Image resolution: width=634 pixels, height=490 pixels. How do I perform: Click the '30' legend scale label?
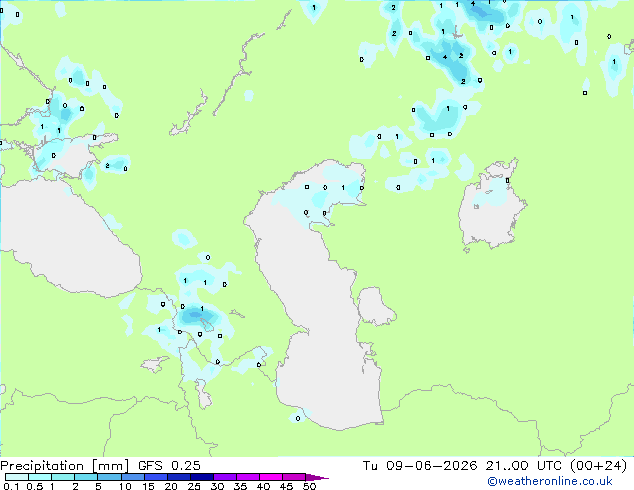pos(217,486)
